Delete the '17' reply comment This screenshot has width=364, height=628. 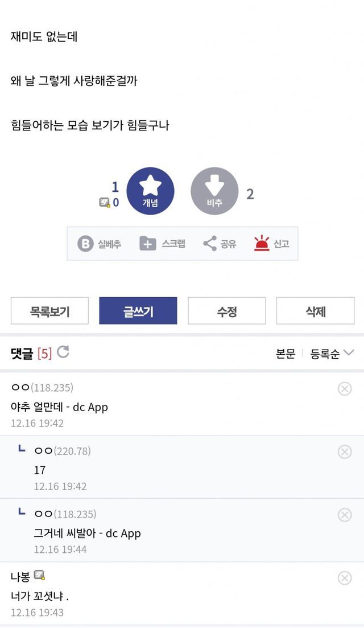click(x=345, y=452)
